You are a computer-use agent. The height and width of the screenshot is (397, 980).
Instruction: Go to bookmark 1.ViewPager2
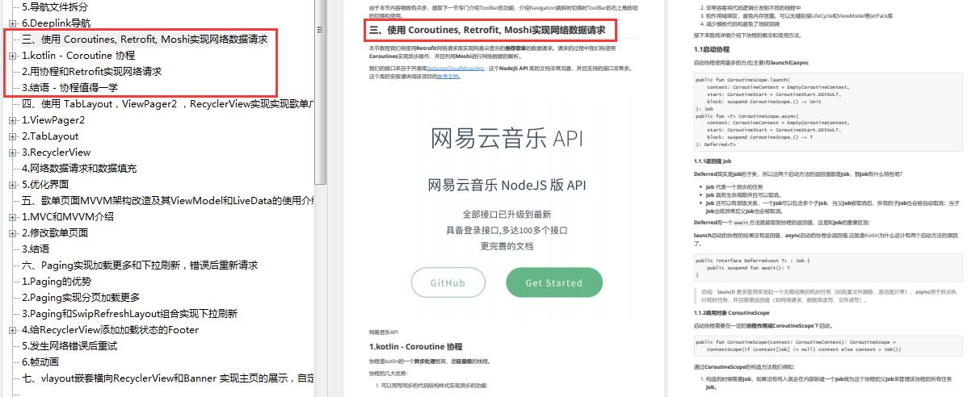[x=53, y=119]
